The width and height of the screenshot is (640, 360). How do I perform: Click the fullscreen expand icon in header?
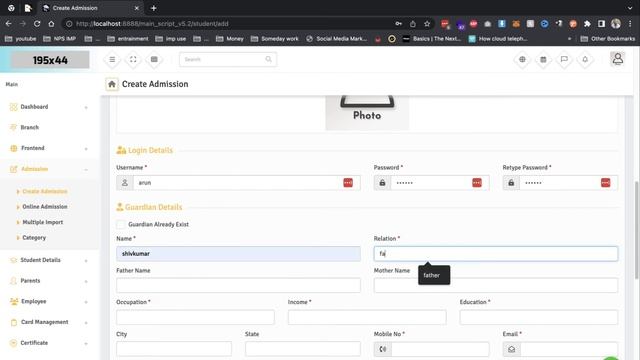133,60
